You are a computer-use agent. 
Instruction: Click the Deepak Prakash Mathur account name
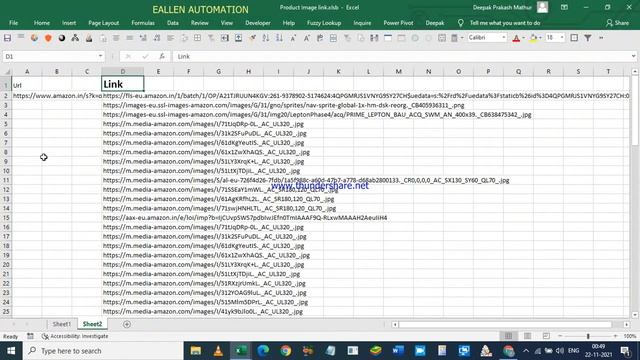click(x=502, y=7)
